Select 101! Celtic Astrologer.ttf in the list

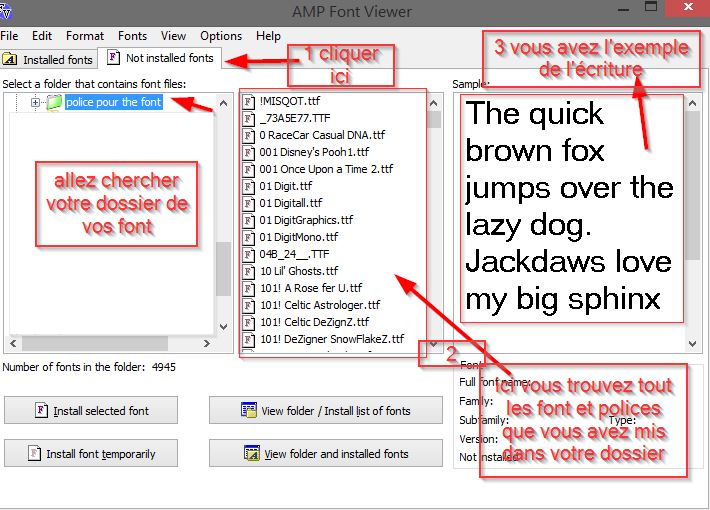[x=320, y=305]
